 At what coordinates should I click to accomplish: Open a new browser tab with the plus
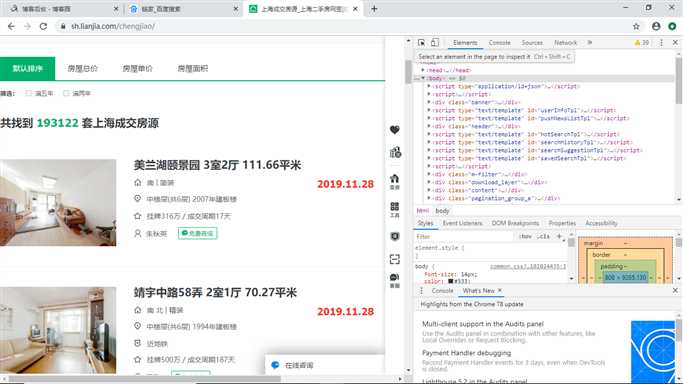pyautogui.click(x=374, y=9)
